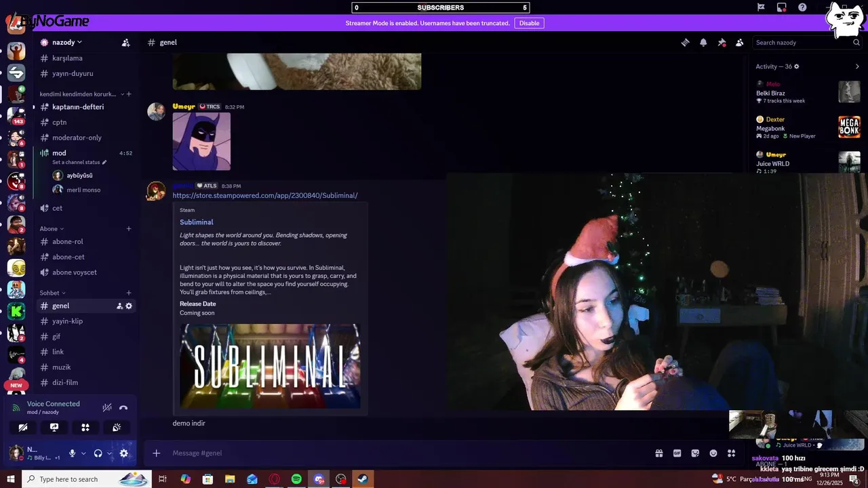The width and height of the screenshot is (868, 488).
Task: Click user merli monso in voice channel
Action: [84, 190]
